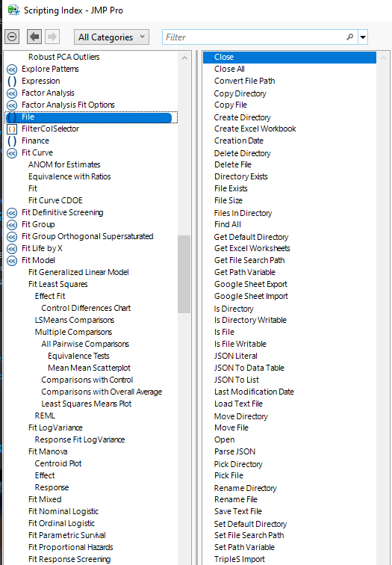Select Parse JSON function
The image size is (392, 565).
[234, 451]
